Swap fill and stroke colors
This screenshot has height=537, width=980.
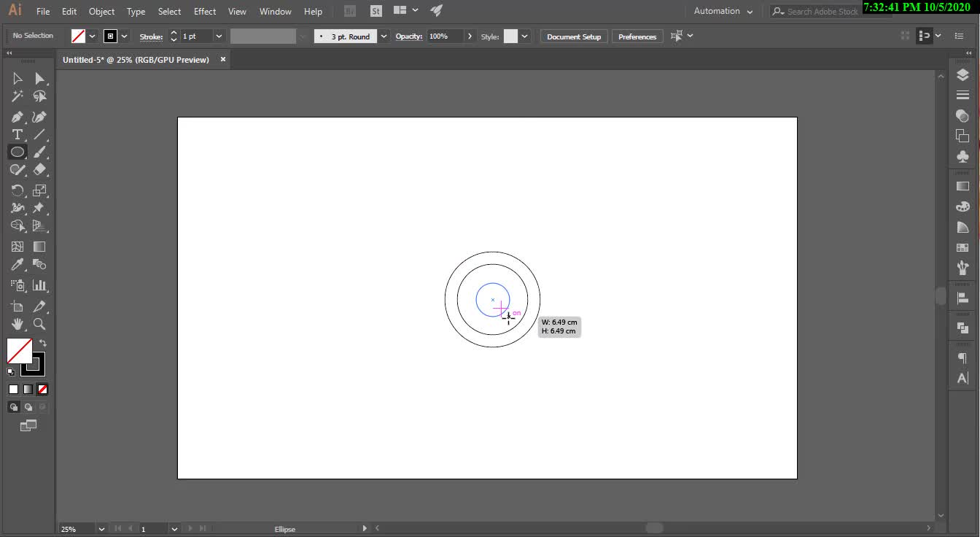pos(42,343)
